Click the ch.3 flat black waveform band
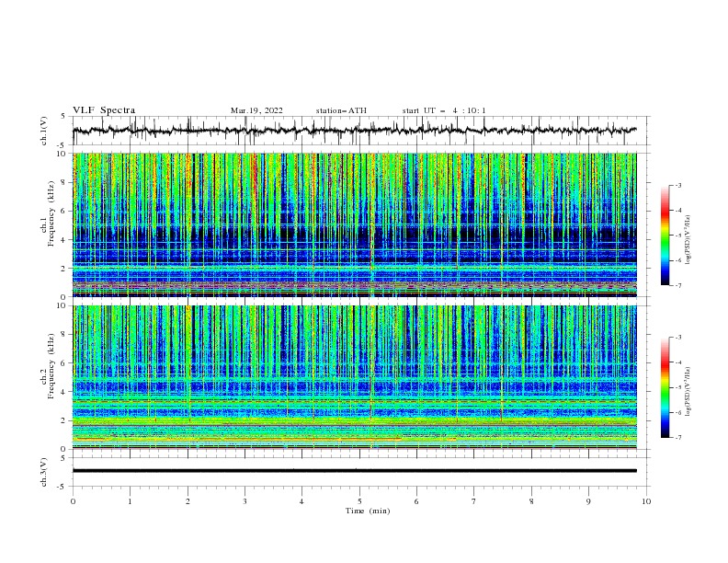Screen dimensions: 728x563 [x=354, y=471]
